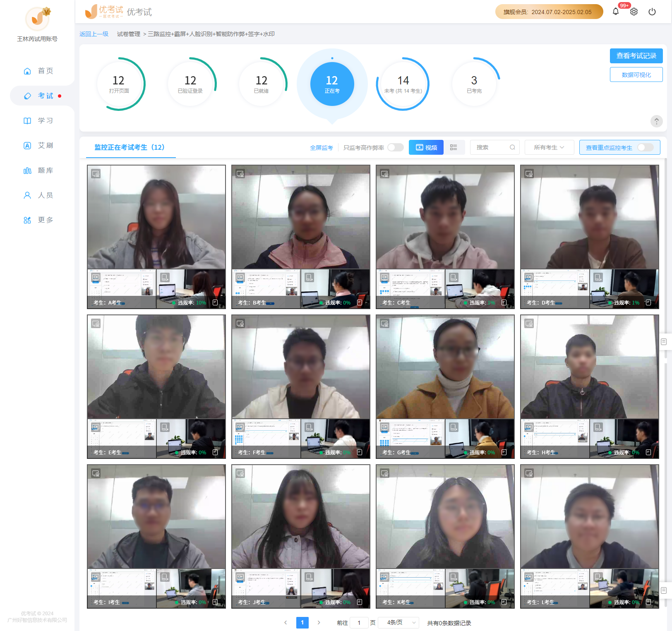This screenshot has height=631, width=672.
Task: Click the 查看考试记录 button
Action: pyautogui.click(x=636, y=56)
